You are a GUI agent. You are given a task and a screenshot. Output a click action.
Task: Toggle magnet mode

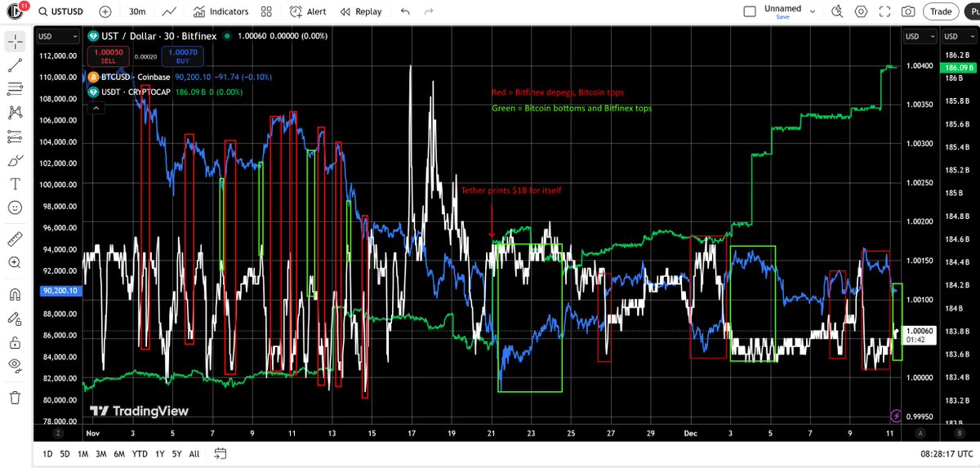(x=15, y=294)
